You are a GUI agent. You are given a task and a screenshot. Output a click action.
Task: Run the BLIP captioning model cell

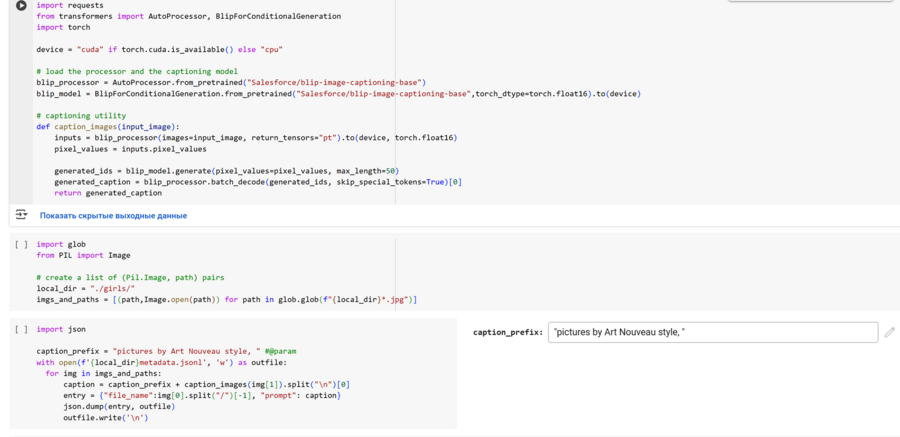[x=21, y=6]
